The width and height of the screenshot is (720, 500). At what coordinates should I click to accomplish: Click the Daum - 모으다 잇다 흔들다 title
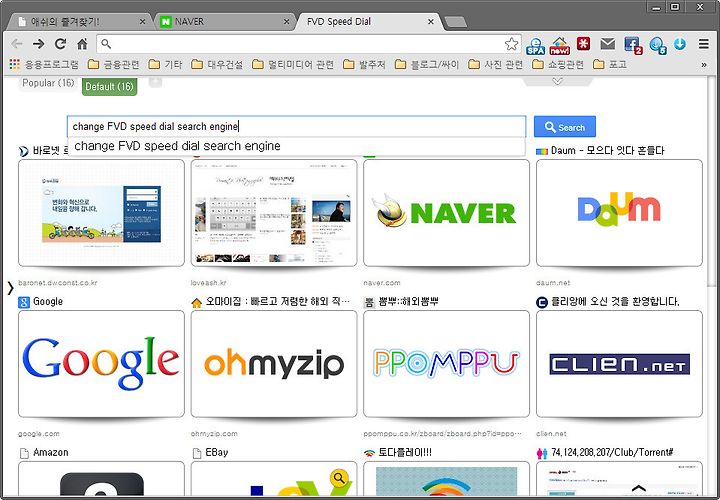point(607,151)
